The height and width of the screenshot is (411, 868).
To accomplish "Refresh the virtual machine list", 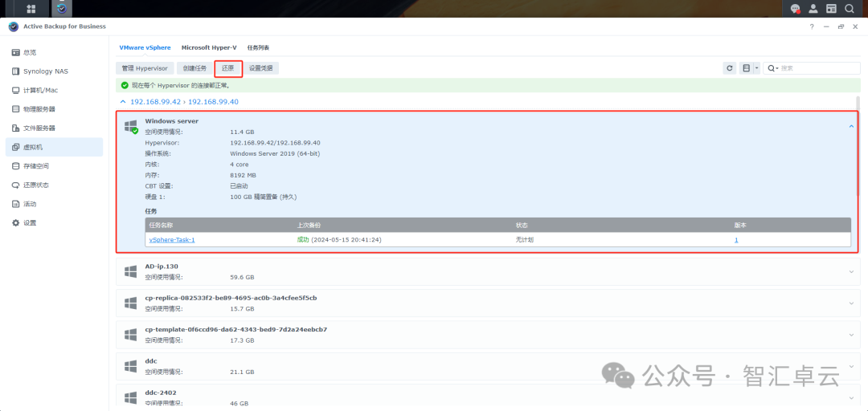I will pos(730,68).
